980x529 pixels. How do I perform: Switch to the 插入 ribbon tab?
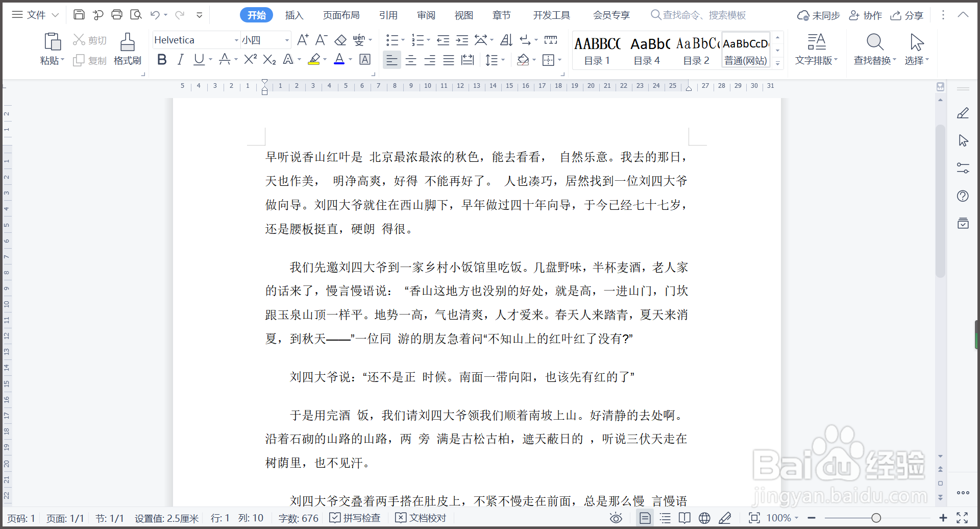pos(294,15)
